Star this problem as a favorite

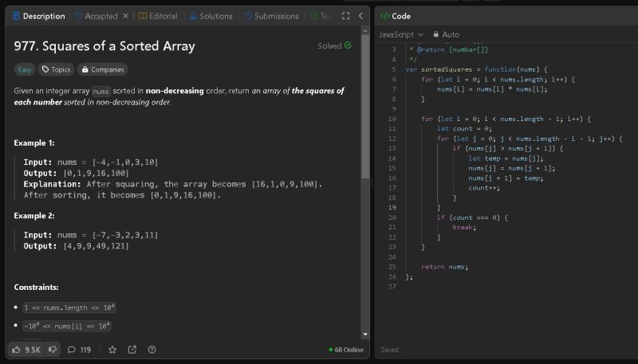[112, 349]
